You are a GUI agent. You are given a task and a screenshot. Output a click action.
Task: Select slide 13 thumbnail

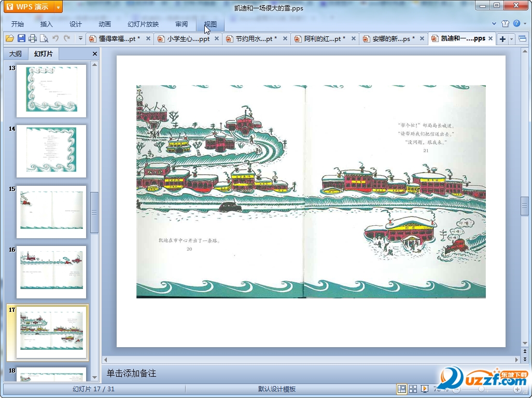pos(51,91)
